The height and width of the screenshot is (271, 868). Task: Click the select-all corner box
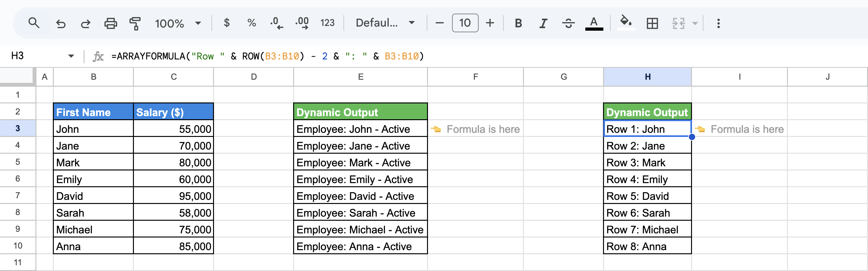click(x=17, y=76)
